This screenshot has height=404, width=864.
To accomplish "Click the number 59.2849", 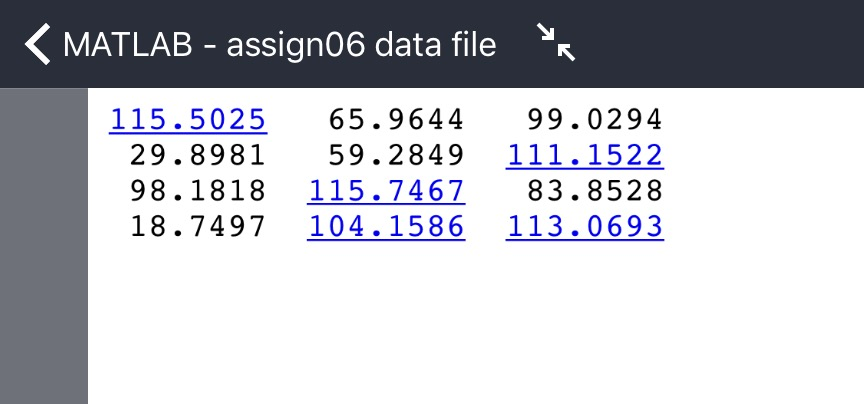I will [x=396, y=155].
